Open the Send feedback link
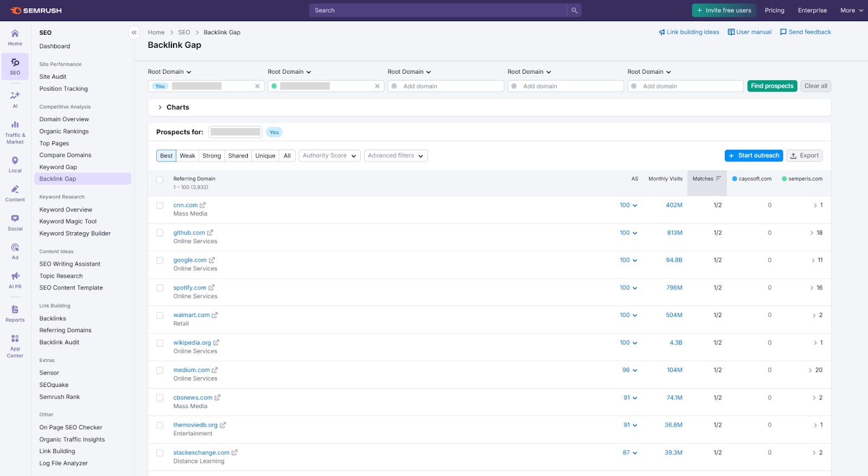The width and height of the screenshot is (868, 476). 806,32
